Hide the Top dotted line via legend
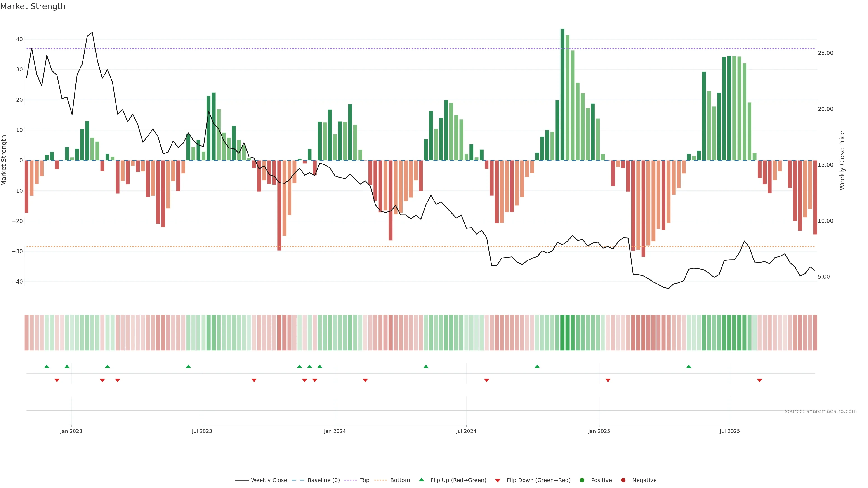The image size is (868, 488). coord(364,480)
